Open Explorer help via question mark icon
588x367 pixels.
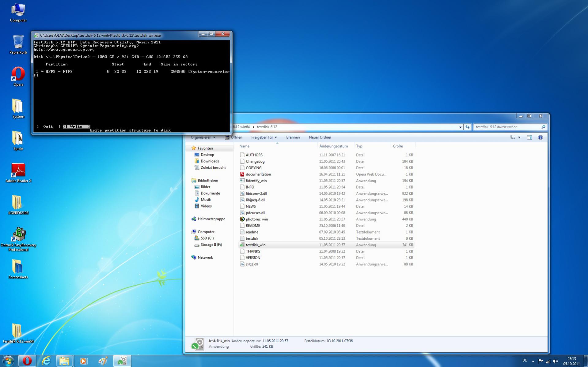click(x=541, y=137)
